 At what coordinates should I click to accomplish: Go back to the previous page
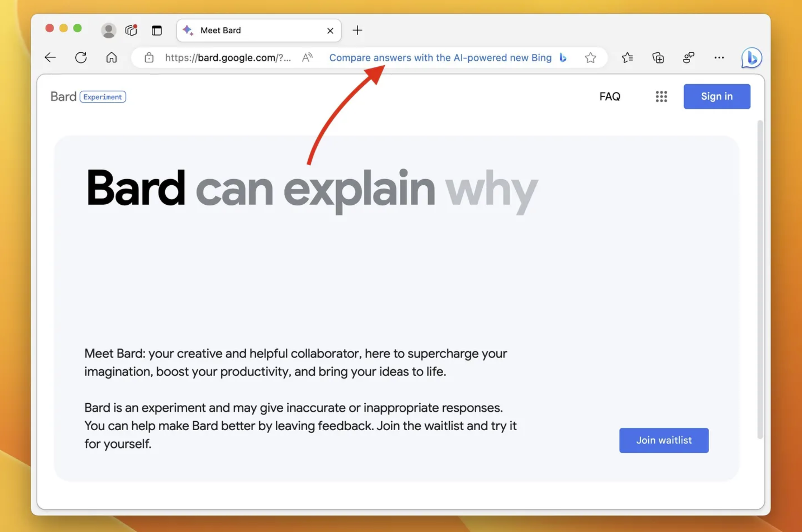(x=50, y=57)
